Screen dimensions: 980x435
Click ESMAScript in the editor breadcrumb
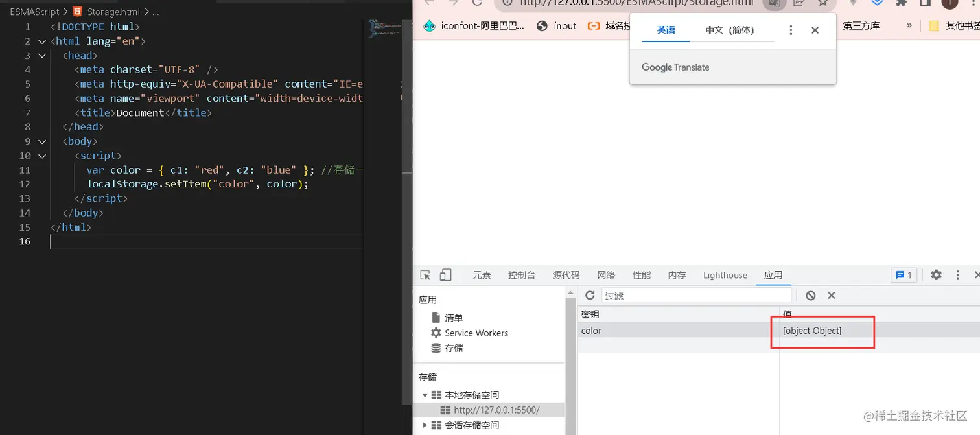(x=34, y=12)
